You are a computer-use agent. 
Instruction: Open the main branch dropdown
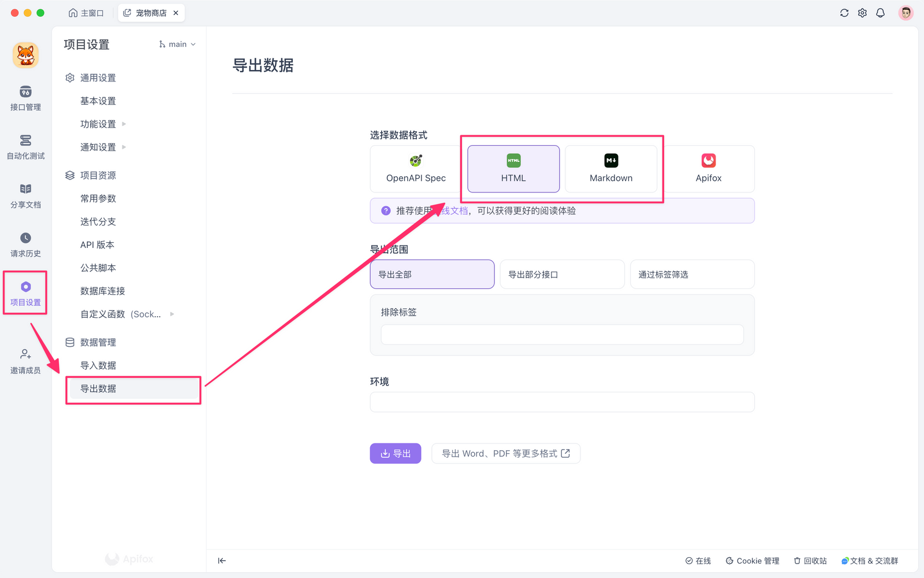click(177, 44)
